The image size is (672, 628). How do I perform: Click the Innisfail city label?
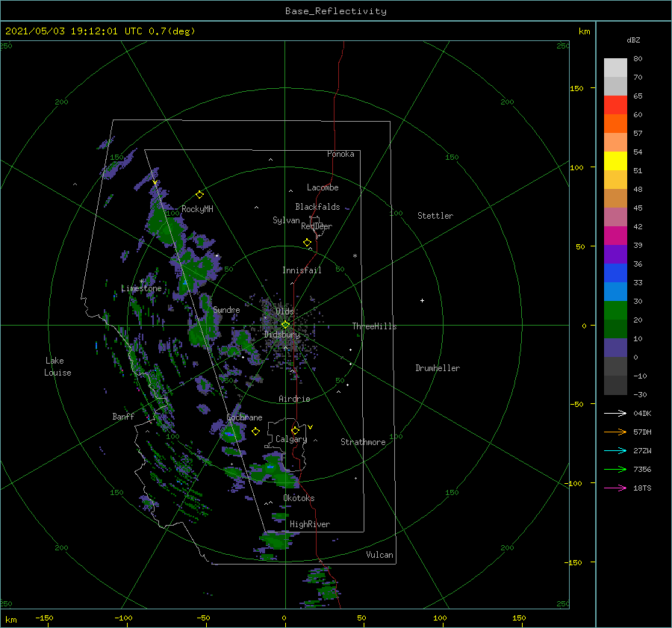[x=302, y=270]
